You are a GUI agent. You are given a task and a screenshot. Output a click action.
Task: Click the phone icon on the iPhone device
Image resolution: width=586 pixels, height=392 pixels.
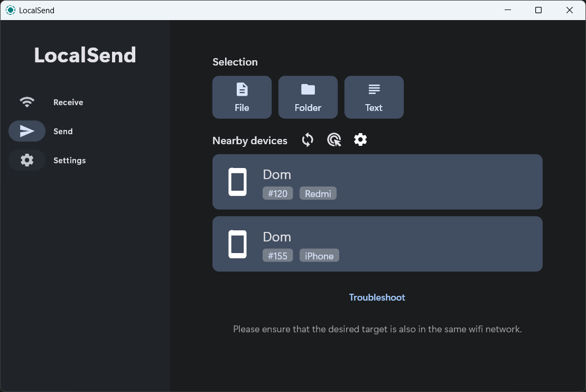pos(237,244)
